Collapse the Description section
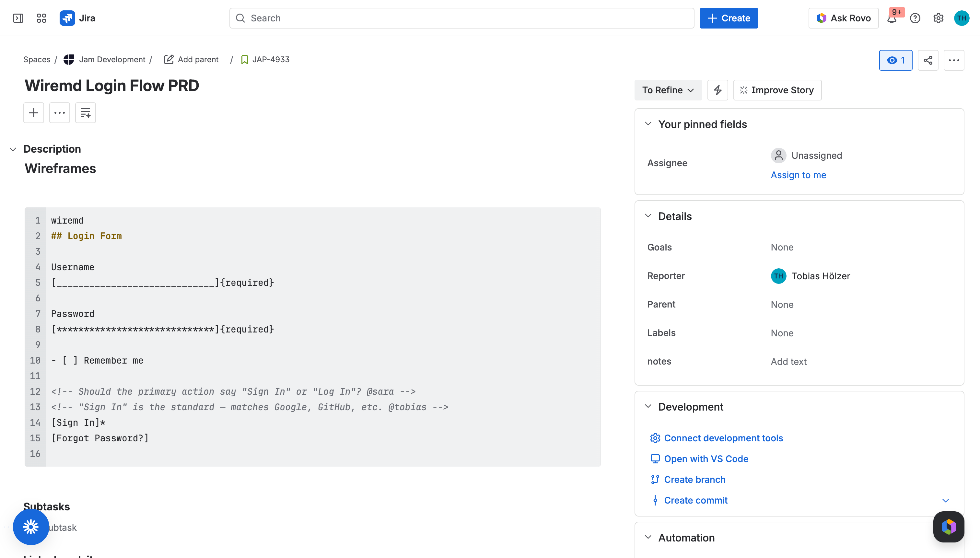980x558 pixels. click(x=13, y=149)
